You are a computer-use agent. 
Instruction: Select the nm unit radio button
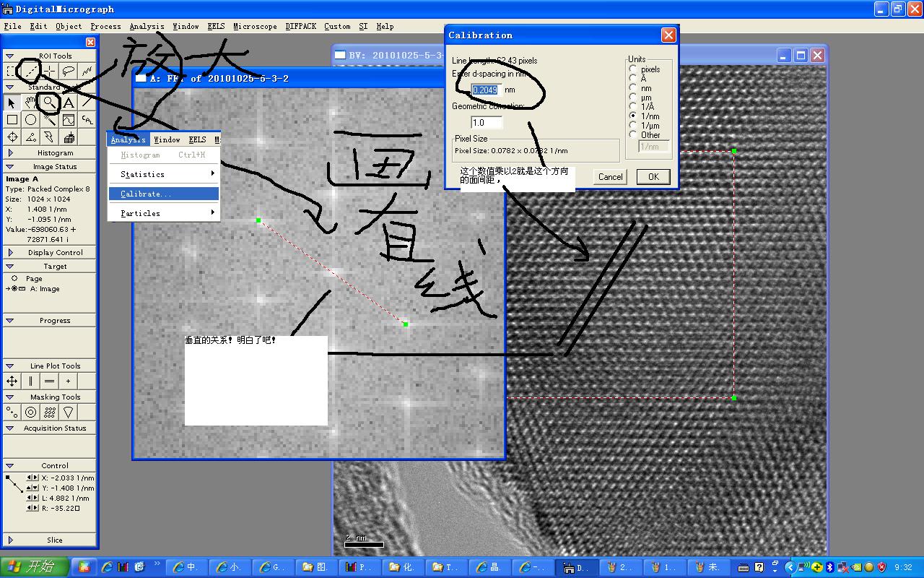633,88
